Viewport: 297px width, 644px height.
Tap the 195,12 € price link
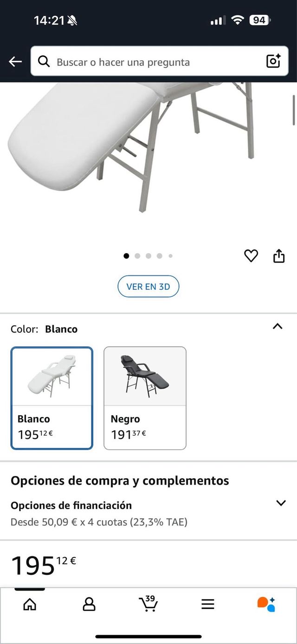tap(39, 564)
